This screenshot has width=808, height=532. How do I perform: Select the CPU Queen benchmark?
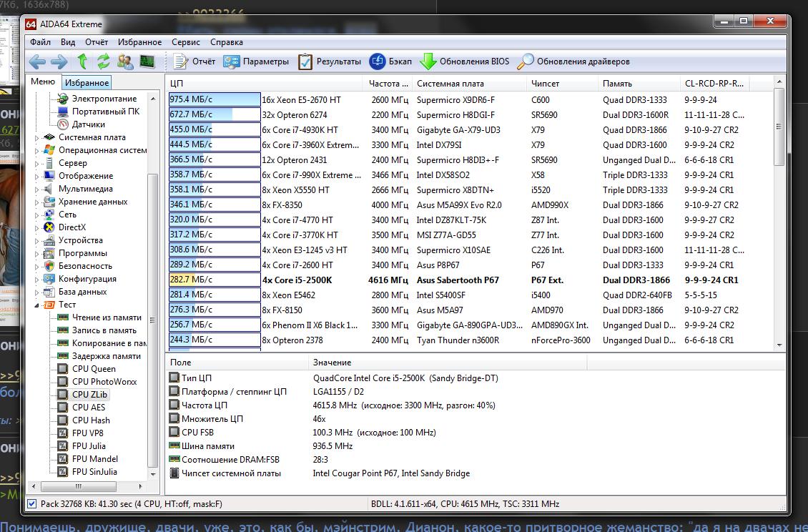tap(94, 369)
